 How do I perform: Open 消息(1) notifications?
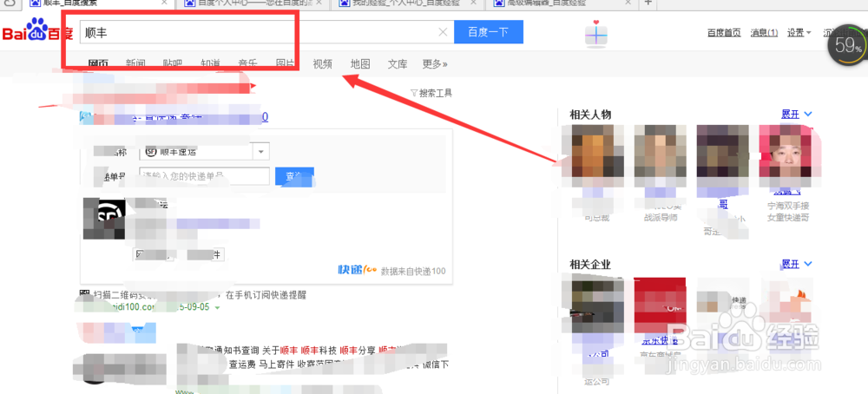pos(764,33)
